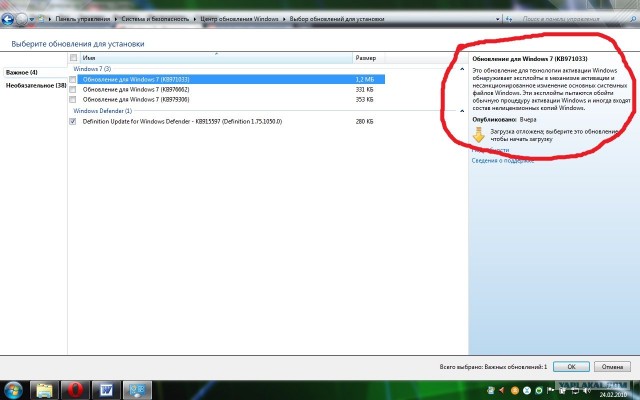Open the network connection tray icon
The height and width of the screenshot is (400, 640).
coord(575,391)
